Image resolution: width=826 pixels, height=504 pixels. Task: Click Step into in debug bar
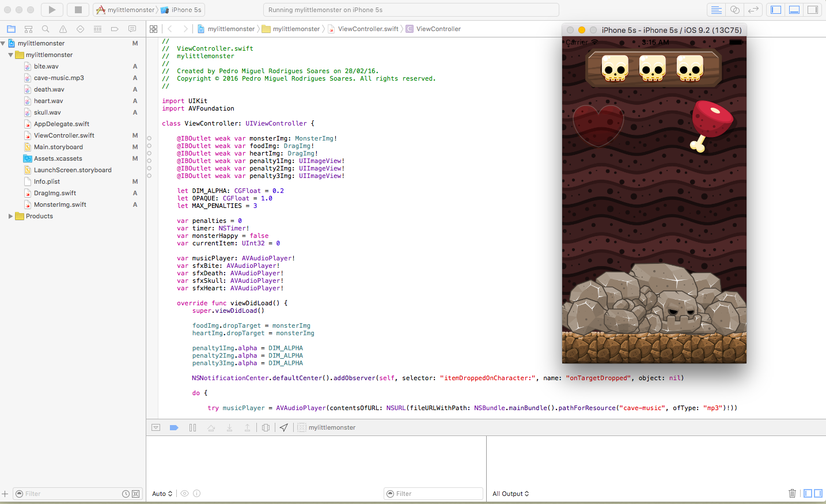[229, 427]
